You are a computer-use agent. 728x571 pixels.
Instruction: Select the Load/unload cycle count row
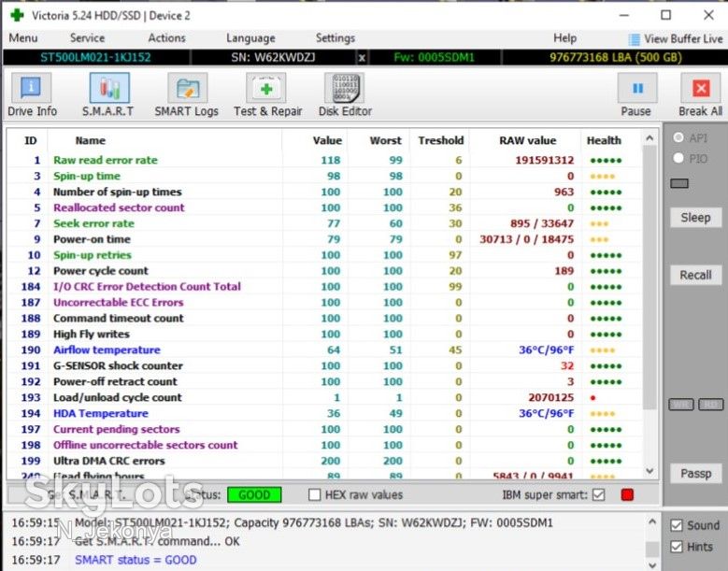(325, 397)
